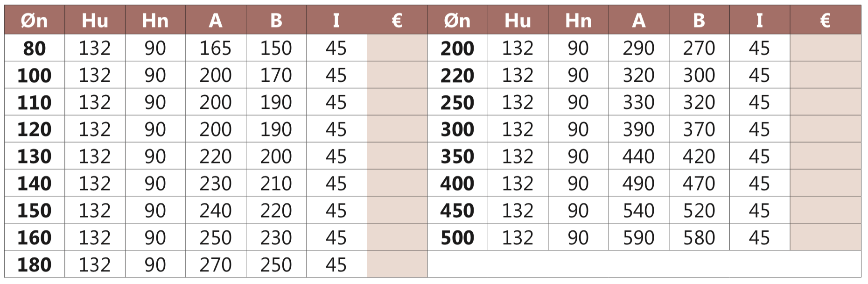Click the 440 value in the 350 row
This screenshot has height=284, width=868.
pyautogui.click(x=639, y=156)
